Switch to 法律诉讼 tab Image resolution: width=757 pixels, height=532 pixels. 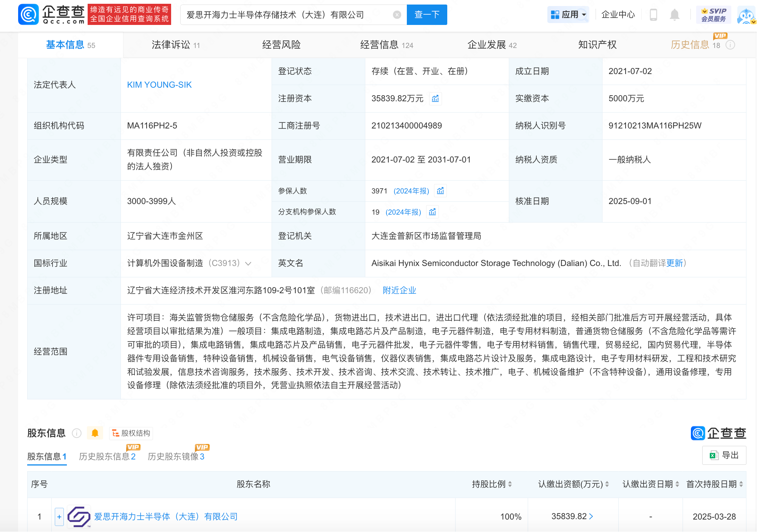click(x=176, y=45)
